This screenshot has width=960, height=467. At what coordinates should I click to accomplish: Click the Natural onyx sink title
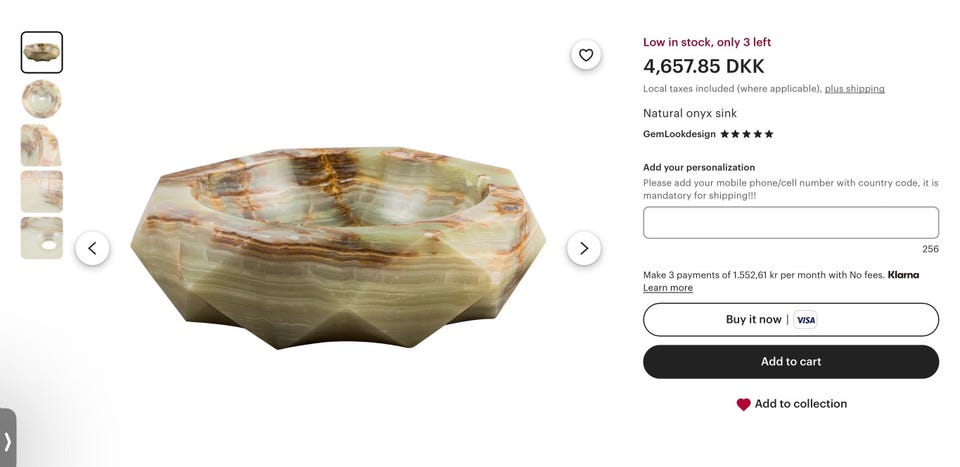pyautogui.click(x=690, y=113)
